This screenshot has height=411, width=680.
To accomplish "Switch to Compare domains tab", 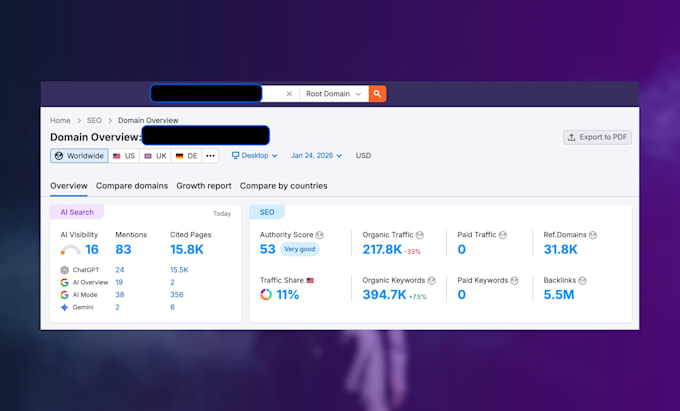I will [132, 186].
